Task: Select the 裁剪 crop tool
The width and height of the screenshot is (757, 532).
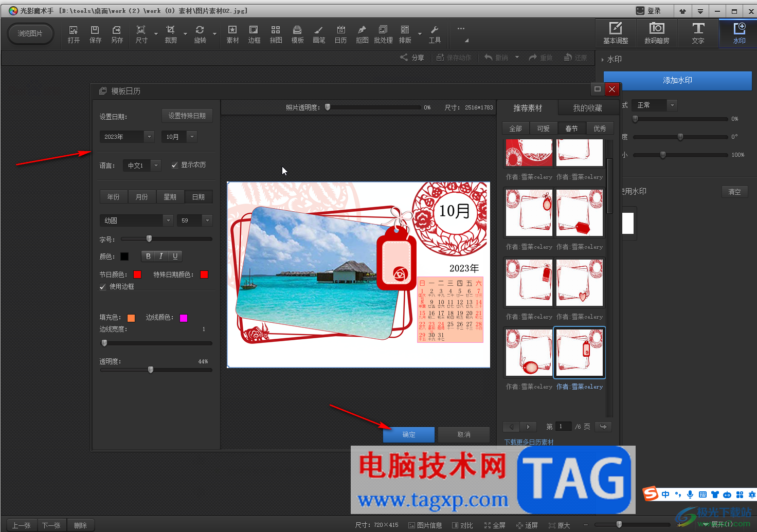Action: (x=171, y=34)
